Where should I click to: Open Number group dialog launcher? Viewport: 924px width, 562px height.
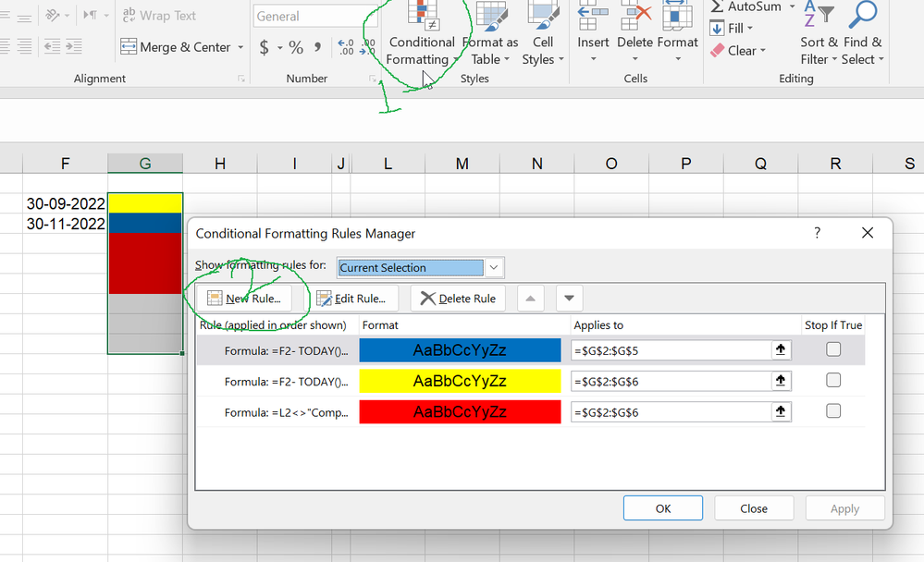pos(373,79)
